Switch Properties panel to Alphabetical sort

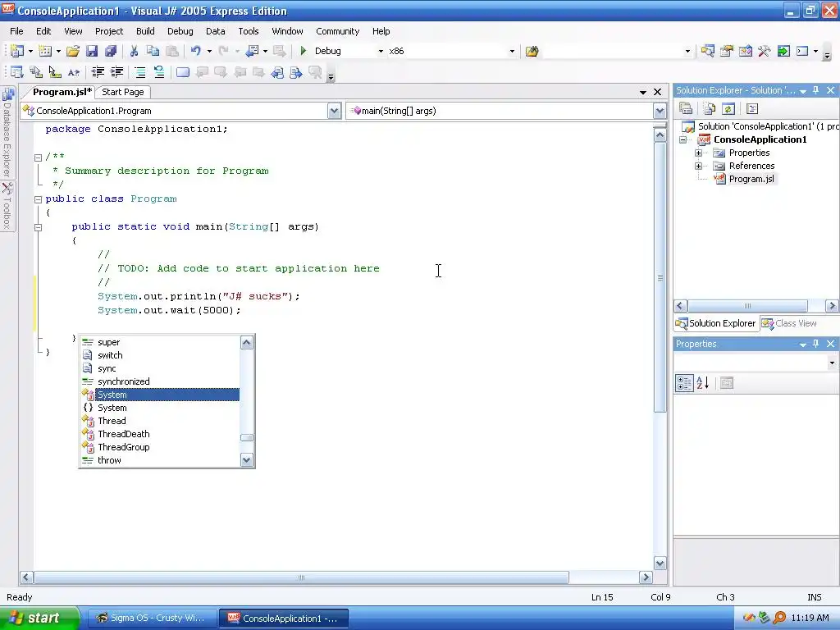point(702,383)
